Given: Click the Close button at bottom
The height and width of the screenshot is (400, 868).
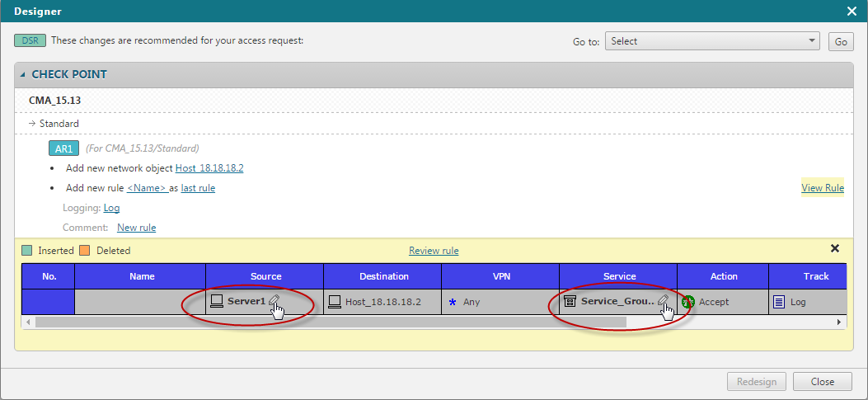Looking at the screenshot, I should pyautogui.click(x=822, y=381).
